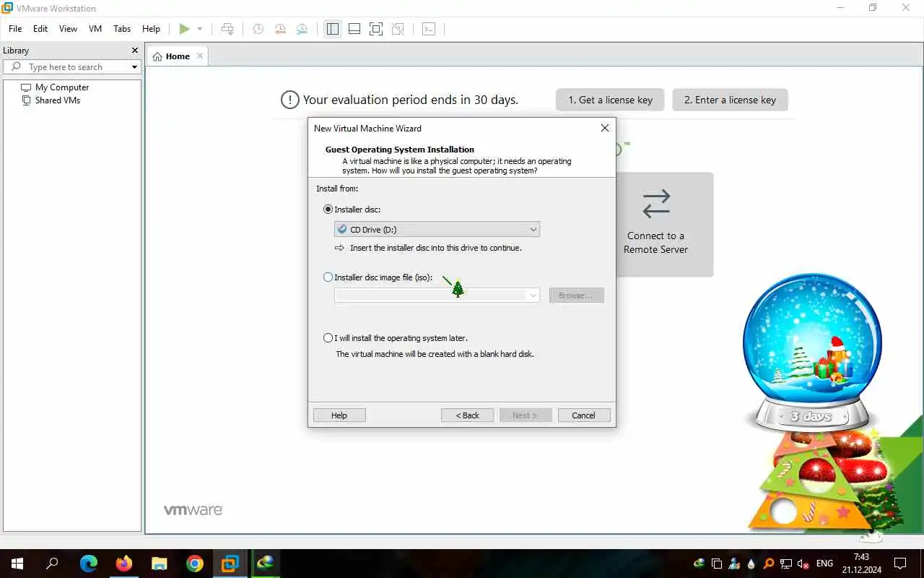The image size is (924, 578).
Task: Expand the Library search filter dropdown
Action: point(134,67)
